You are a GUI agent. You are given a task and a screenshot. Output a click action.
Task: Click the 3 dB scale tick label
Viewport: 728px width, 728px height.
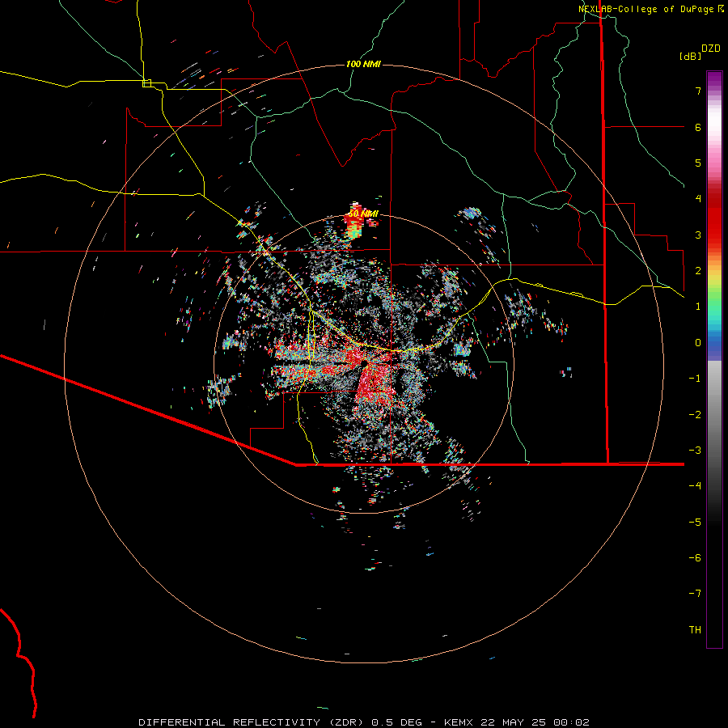[x=698, y=235]
